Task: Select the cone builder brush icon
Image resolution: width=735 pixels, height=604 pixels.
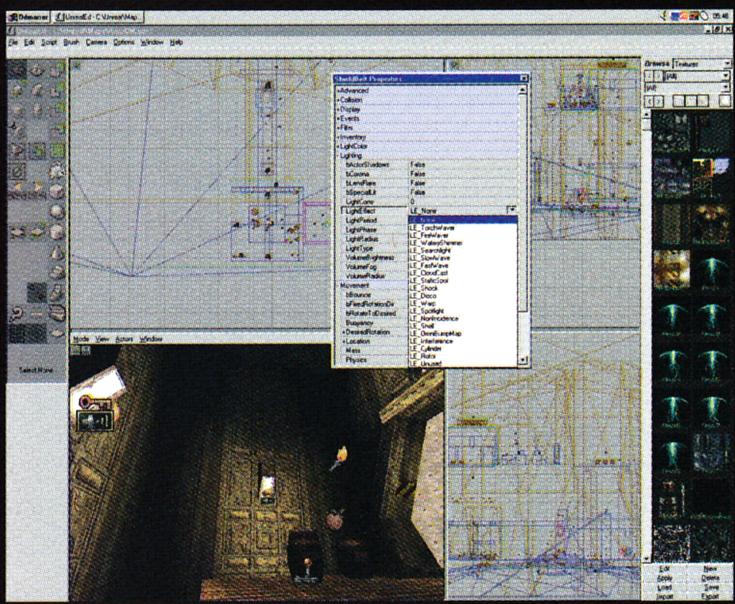Action: (x=57, y=253)
